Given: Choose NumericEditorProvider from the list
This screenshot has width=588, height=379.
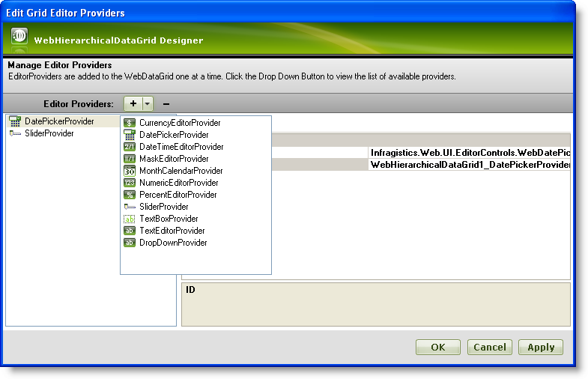Looking at the screenshot, I should click(x=179, y=183).
